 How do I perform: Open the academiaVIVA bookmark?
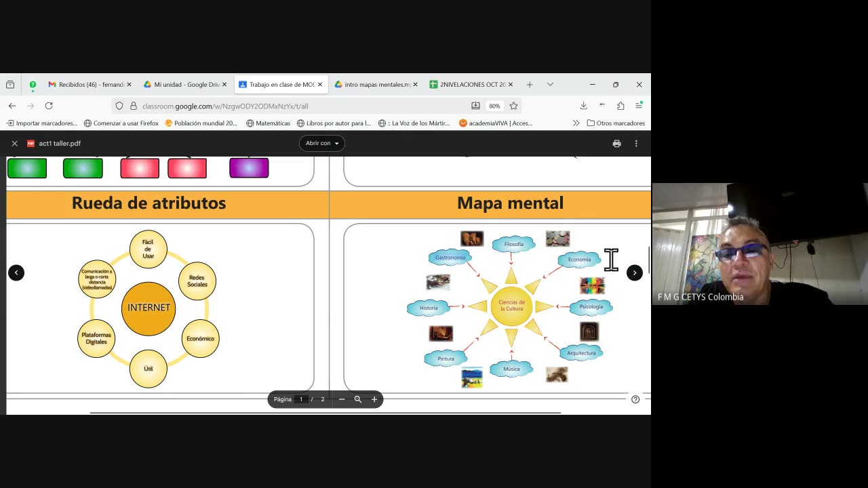coord(496,123)
